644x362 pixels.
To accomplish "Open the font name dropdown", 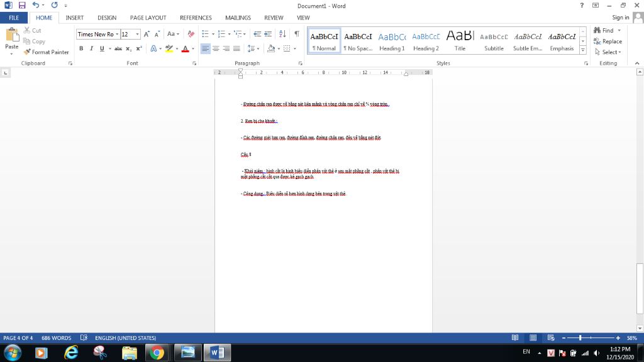I will pyautogui.click(x=117, y=34).
